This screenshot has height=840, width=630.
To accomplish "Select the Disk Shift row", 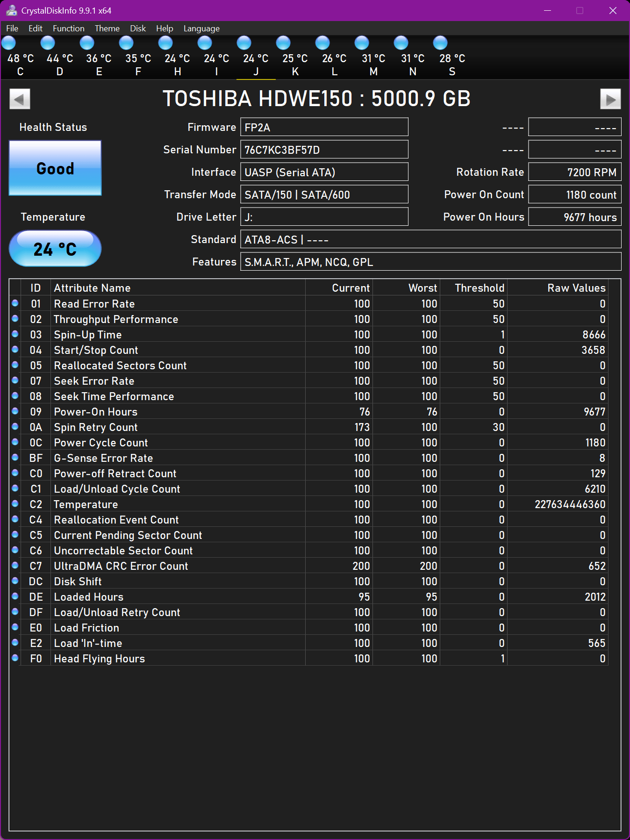I will (309, 581).
